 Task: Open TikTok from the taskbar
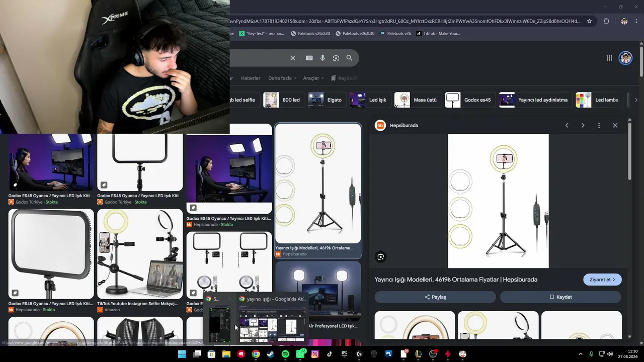[x=330, y=354]
